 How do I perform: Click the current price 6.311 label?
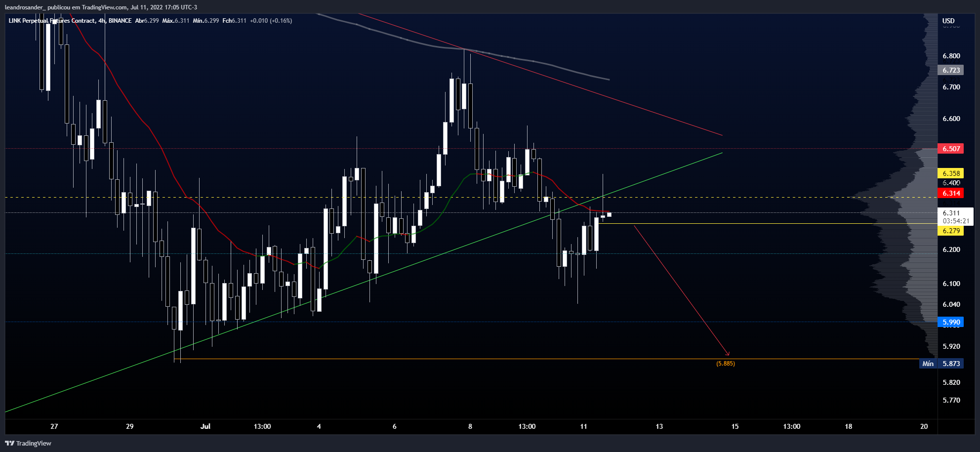tap(951, 213)
